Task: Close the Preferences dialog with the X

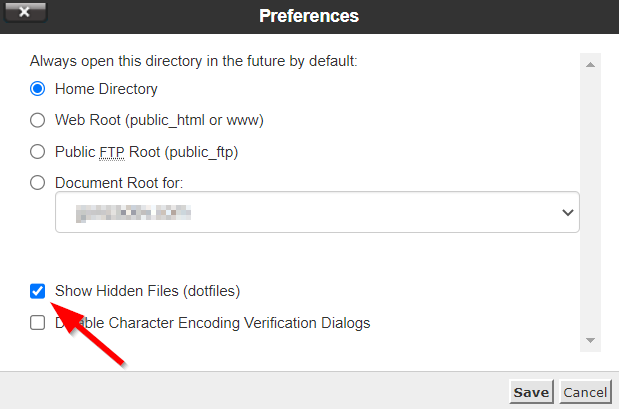Action: (x=24, y=15)
